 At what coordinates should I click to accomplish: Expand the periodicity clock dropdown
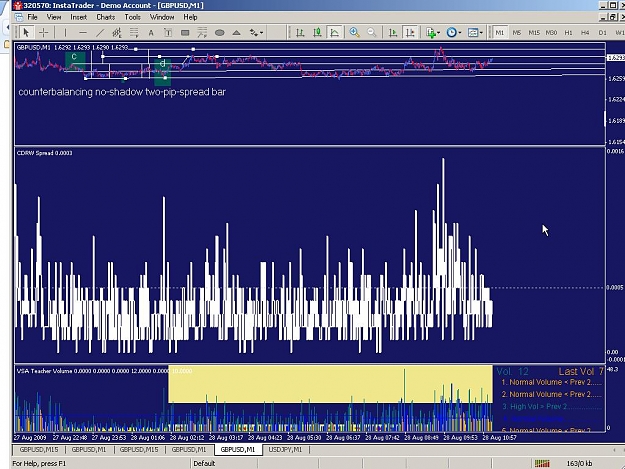point(454,33)
